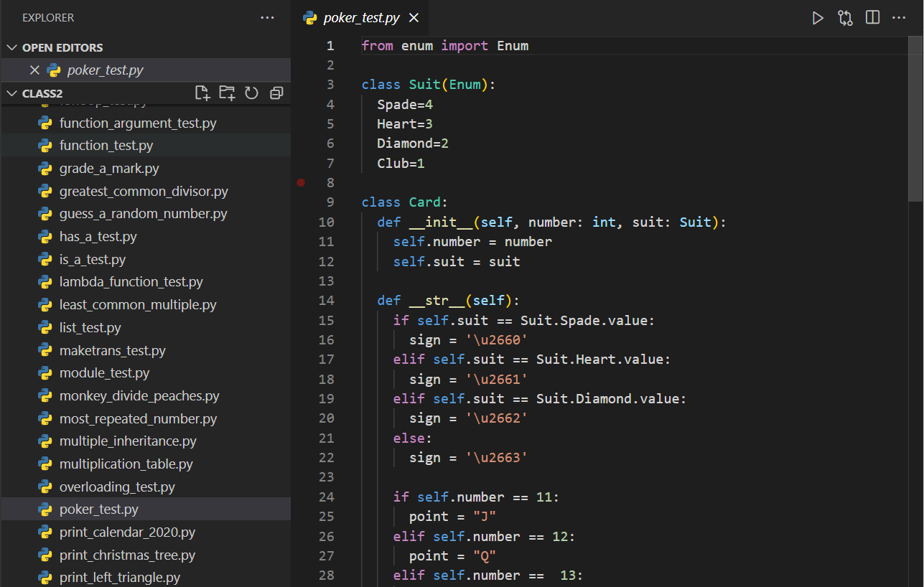Click the Python icon beside module_test.py

45,373
